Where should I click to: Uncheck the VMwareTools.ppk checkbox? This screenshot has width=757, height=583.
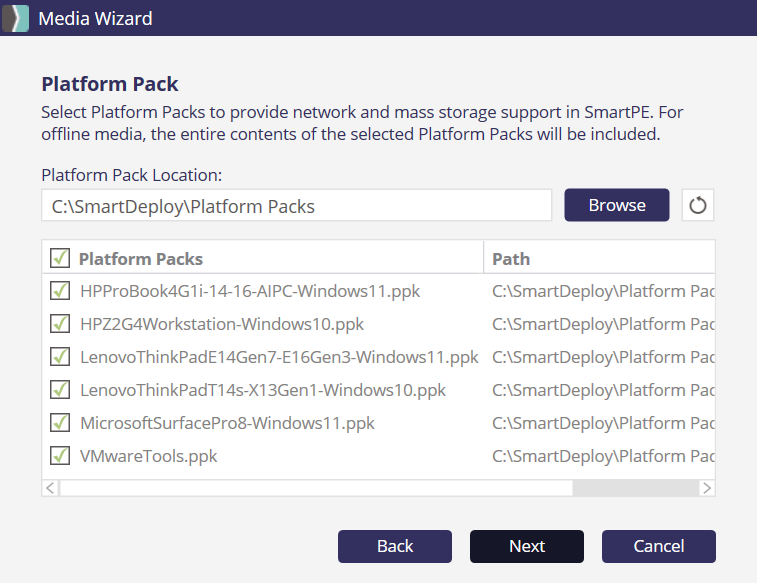pyautogui.click(x=60, y=456)
